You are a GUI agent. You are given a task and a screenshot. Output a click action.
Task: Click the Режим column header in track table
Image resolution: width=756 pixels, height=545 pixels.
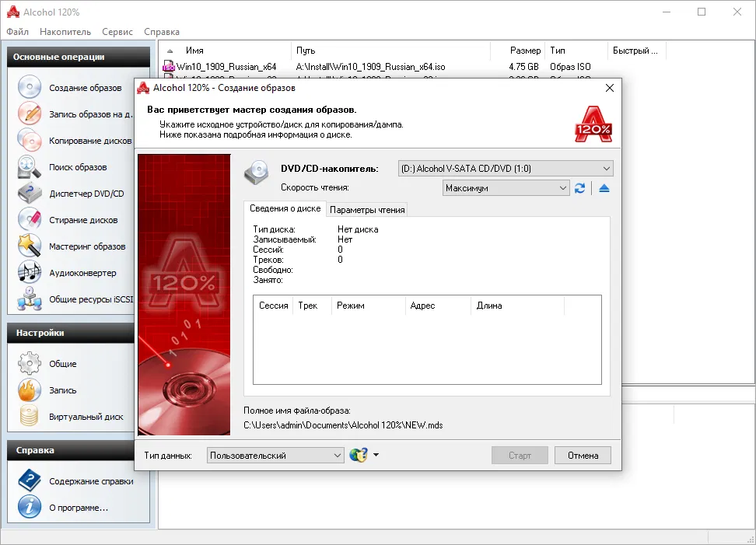[x=368, y=306]
